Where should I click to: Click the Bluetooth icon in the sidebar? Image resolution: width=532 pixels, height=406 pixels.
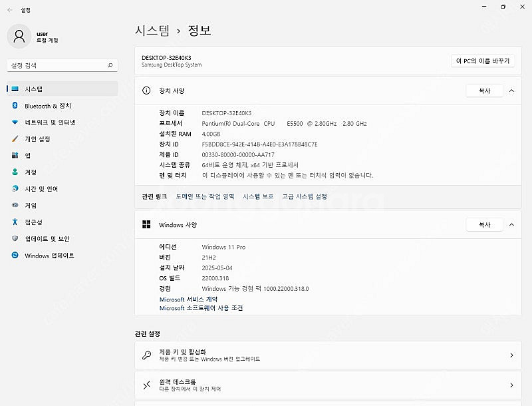[x=15, y=106]
